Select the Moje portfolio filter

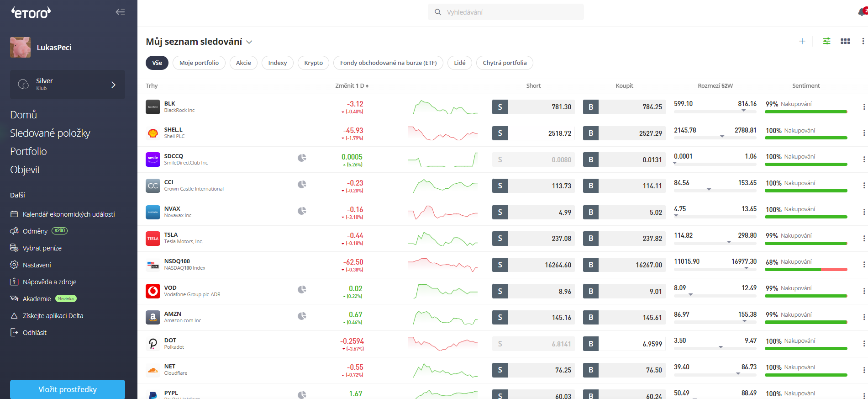199,63
